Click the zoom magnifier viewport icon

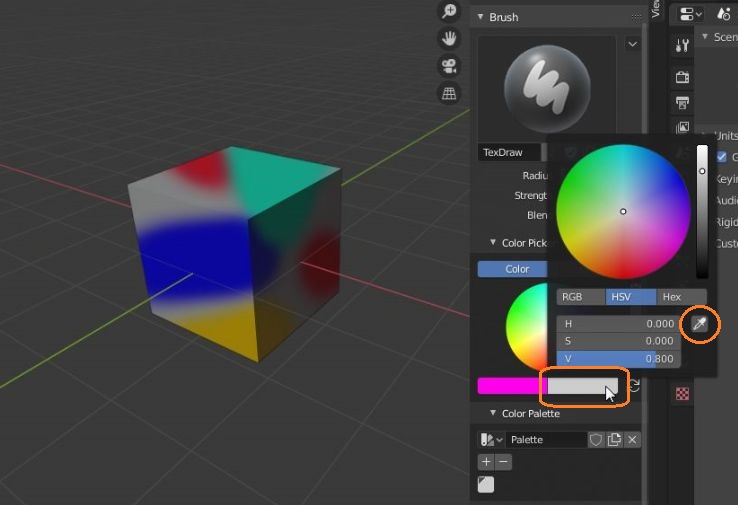click(x=449, y=12)
